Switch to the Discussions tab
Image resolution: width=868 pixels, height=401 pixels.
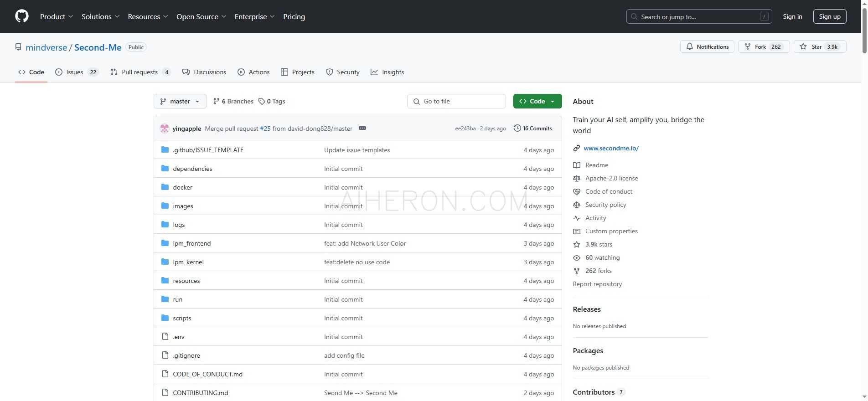pos(204,72)
